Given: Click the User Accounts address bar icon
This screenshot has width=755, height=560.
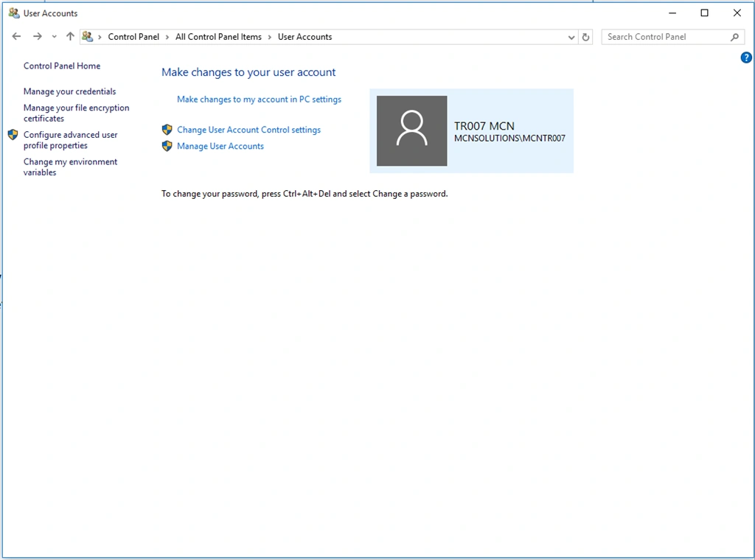Looking at the screenshot, I should (87, 37).
